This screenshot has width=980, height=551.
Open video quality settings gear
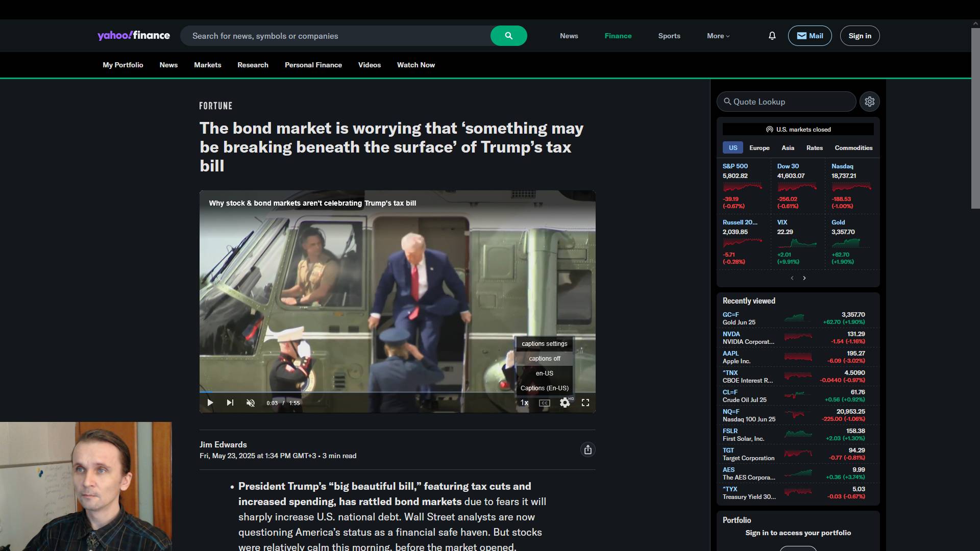point(565,403)
